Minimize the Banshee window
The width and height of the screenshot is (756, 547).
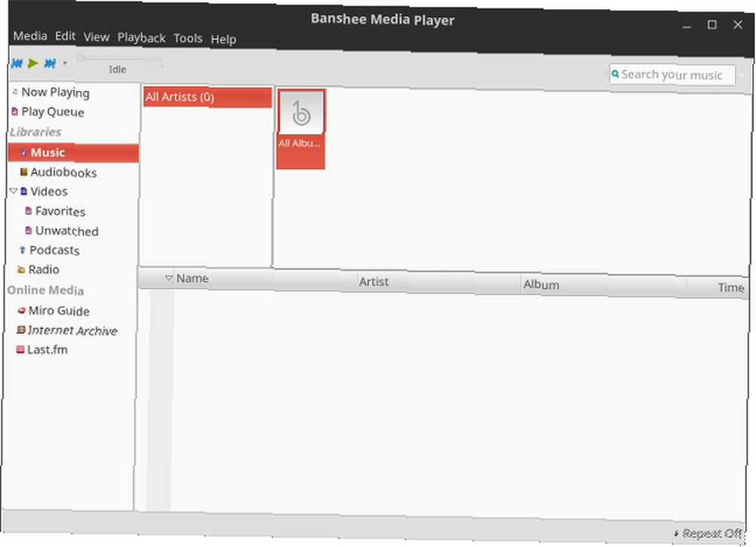(686, 26)
